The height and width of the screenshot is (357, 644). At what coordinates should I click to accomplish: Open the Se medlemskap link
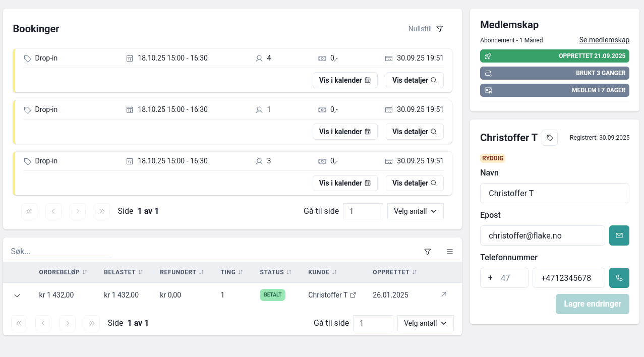(604, 40)
